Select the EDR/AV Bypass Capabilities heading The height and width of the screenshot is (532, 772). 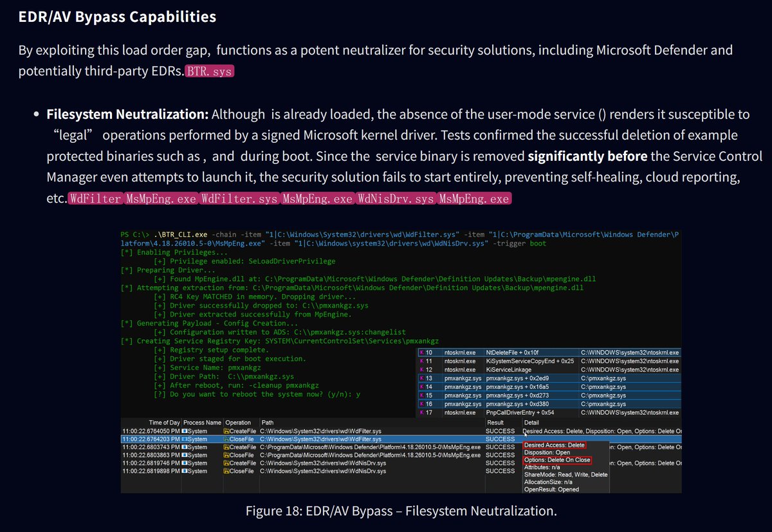(x=117, y=17)
